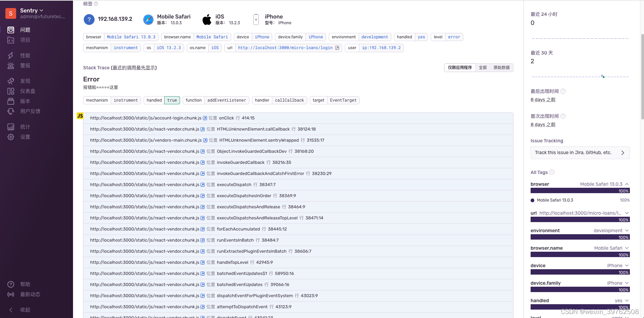
Task: Expand the url tag breakdown
Action: click(x=627, y=213)
